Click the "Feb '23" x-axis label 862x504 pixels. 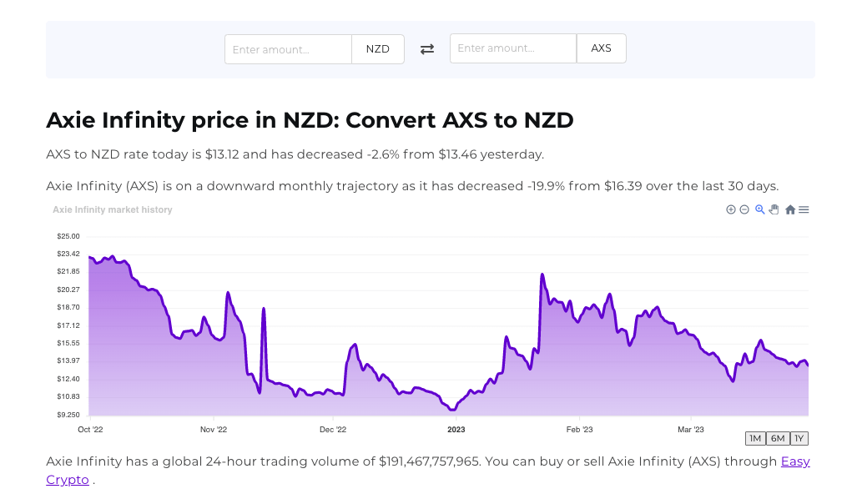click(579, 430)
